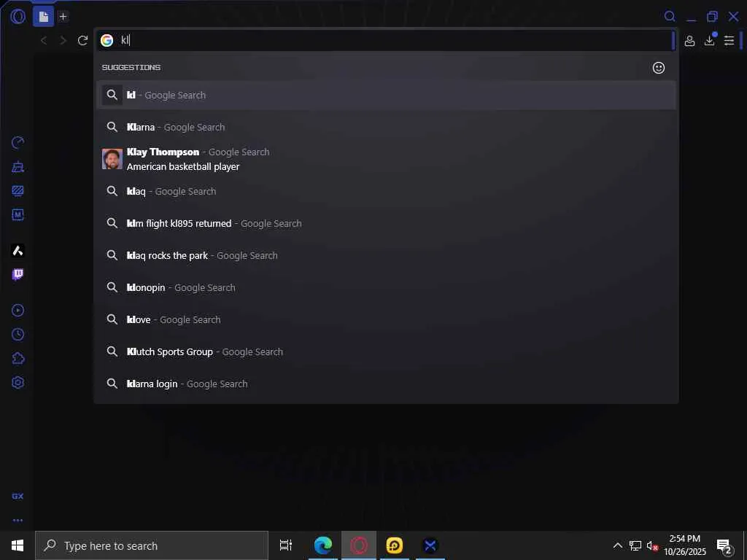Go forward to the next page
747x560 pixels.
[x=63, y=41]
